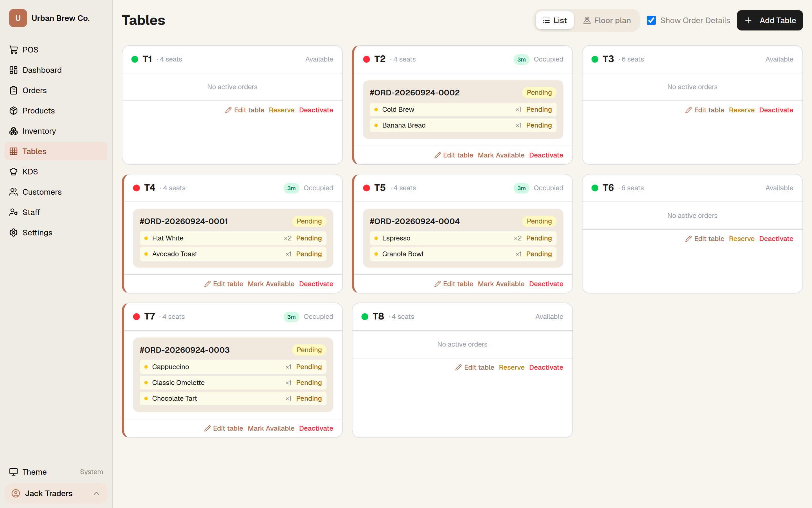Reserve table T3
Screen dimensions: 812x508
click(x=742, y=110)
